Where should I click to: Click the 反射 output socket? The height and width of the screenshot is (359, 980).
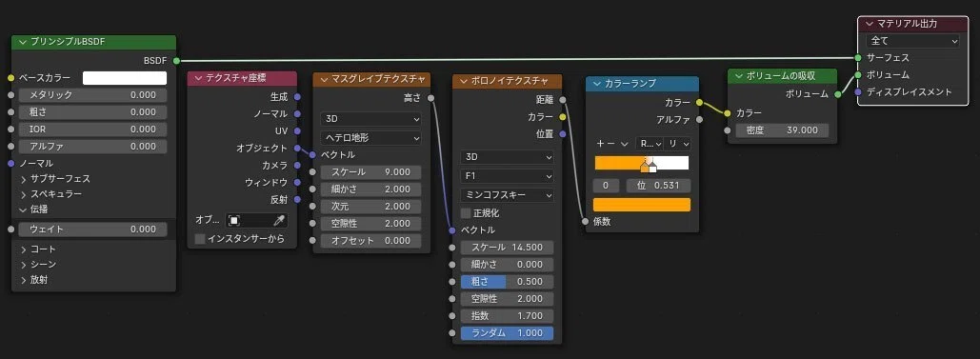[x=297, y=200]
